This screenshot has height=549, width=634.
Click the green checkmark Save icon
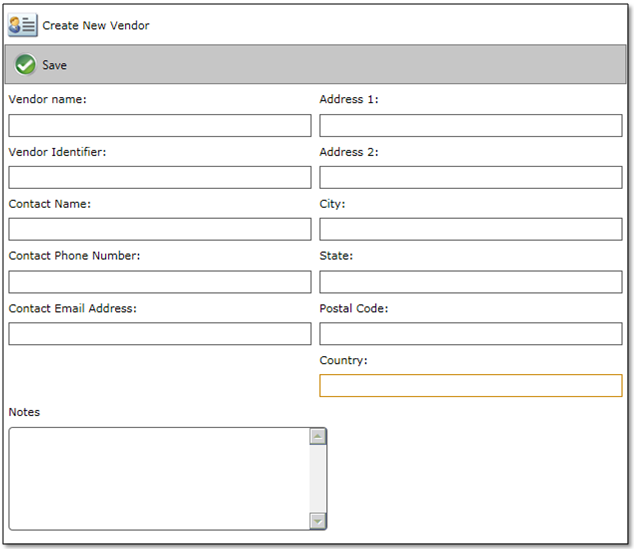pyautogui.click(x=26, y=65)
